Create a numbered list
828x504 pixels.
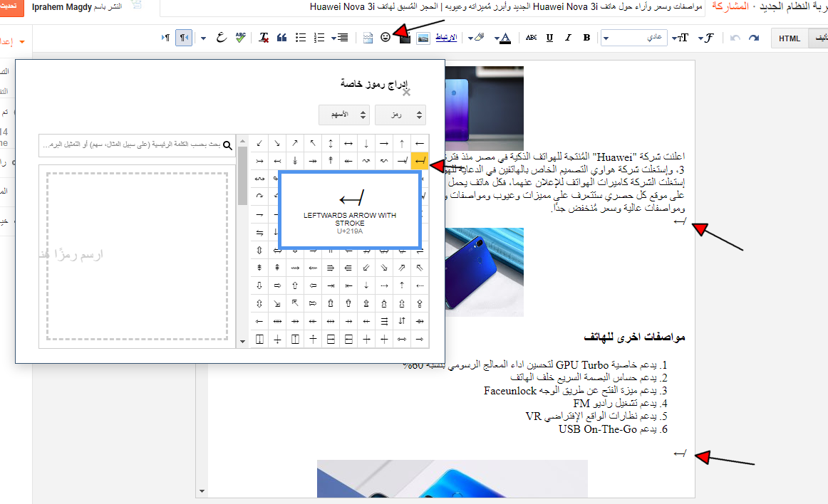click(x=319, y=38)
